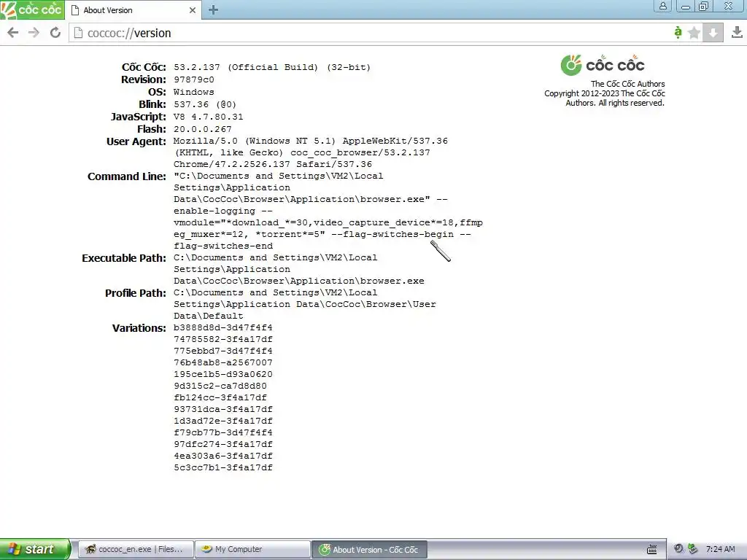Click version text 53.2.137 (Official Build)
The height and width of the screenshot is (560, 747).
click(245, 67)
